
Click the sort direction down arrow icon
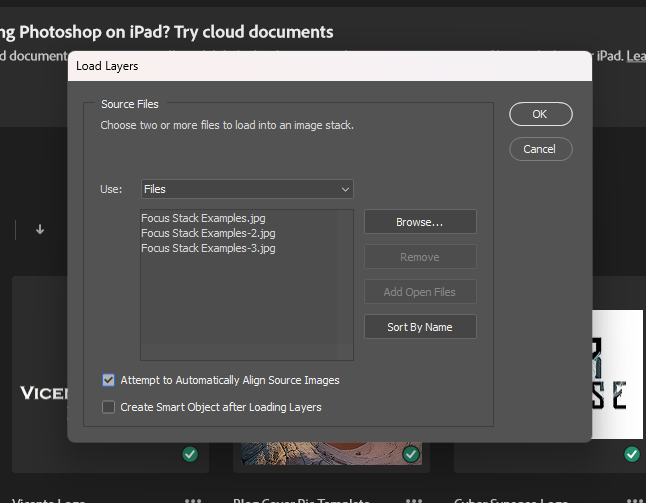[40, 229]
